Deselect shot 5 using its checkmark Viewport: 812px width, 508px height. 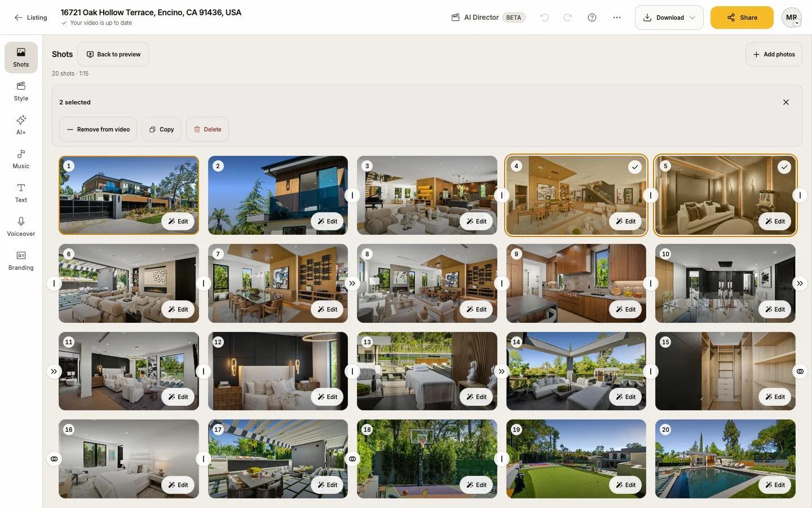click(784, 167)
